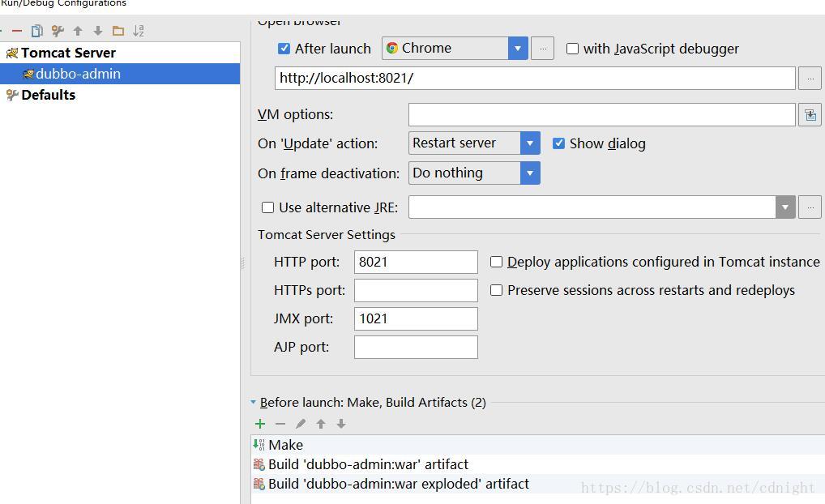Viewport: 825px width, 504px height.
Task: Toggle the Show dialog checkbox
Action: click(558, 143)
